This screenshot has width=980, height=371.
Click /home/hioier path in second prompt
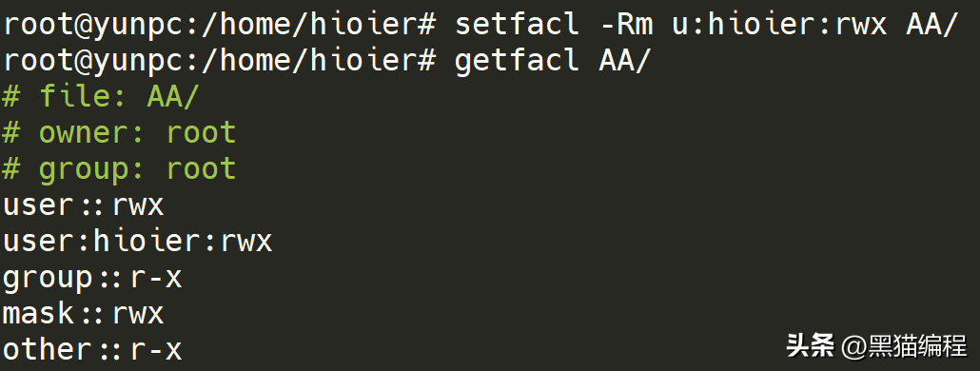point(308,61)
